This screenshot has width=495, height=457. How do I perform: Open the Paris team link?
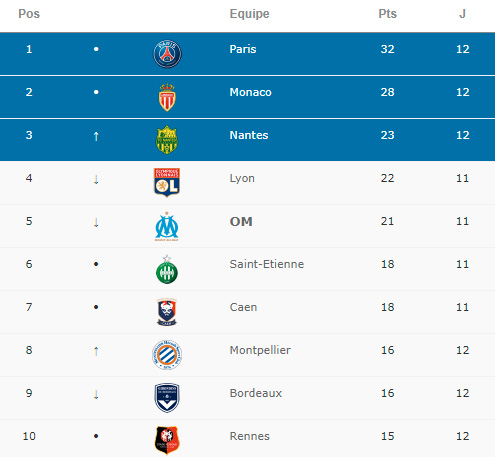click(x=243, y=49)
